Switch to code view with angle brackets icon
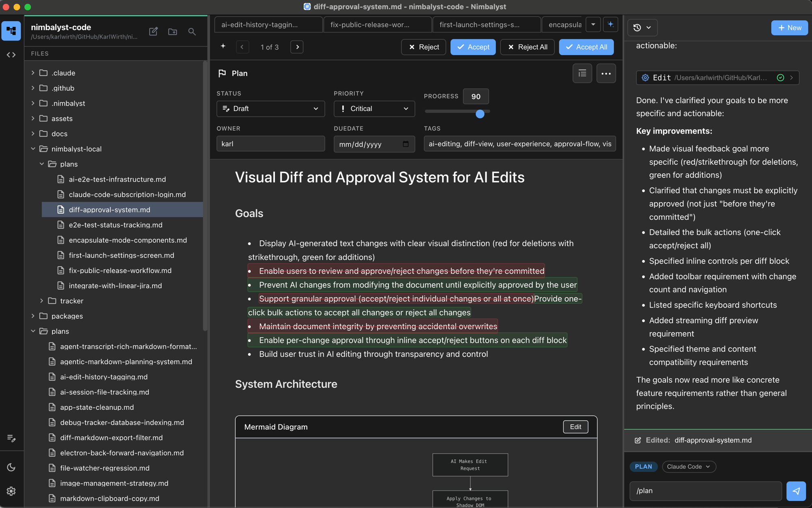 coord(11,54)
